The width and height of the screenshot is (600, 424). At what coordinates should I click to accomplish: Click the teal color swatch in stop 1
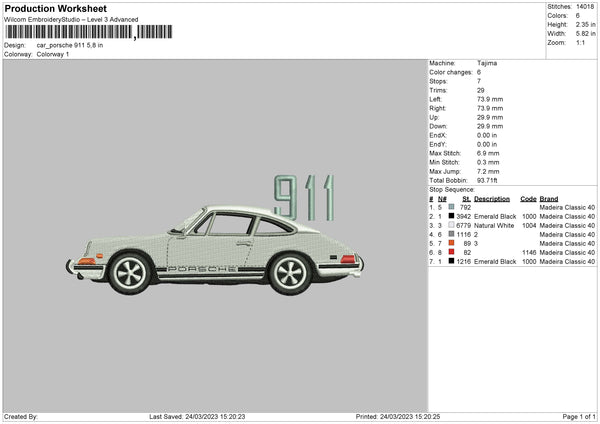click(453, 207)
